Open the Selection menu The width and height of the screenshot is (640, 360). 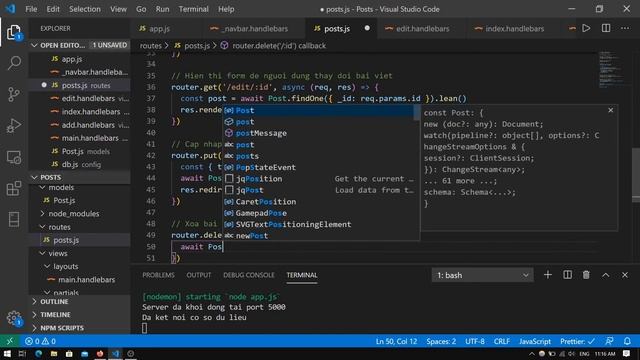click(84, 9)
